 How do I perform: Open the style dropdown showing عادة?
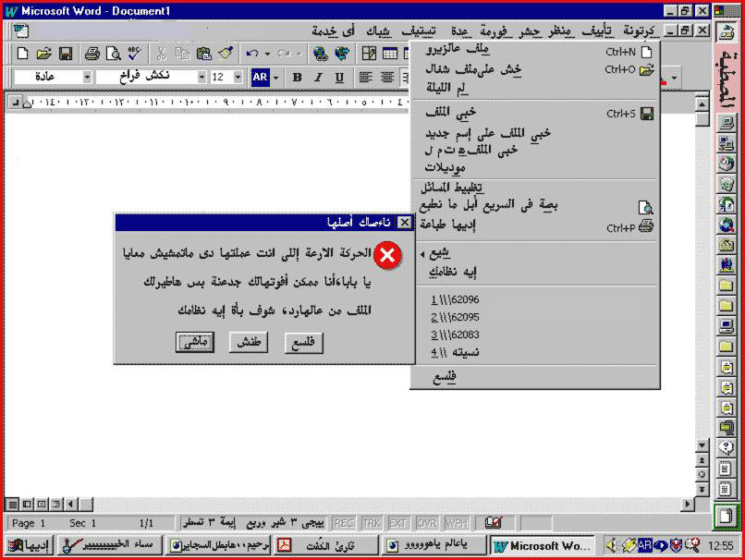tap(87, 77)
